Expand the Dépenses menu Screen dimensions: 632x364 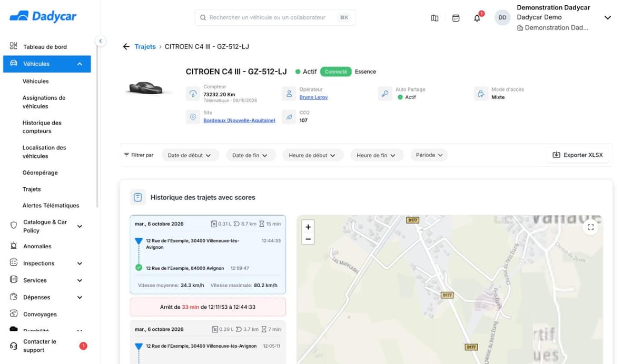80,297
